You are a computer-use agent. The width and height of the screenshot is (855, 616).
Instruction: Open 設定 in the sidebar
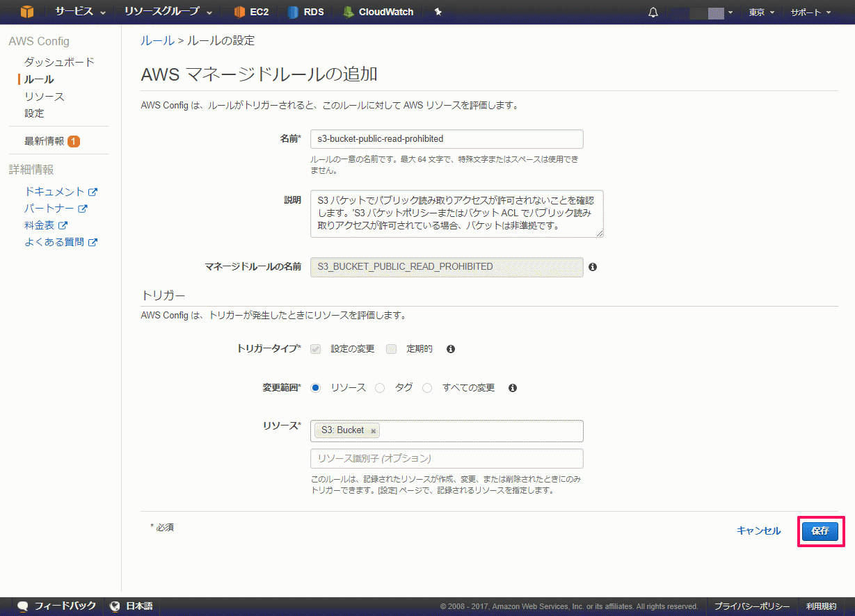coord(34,113)
